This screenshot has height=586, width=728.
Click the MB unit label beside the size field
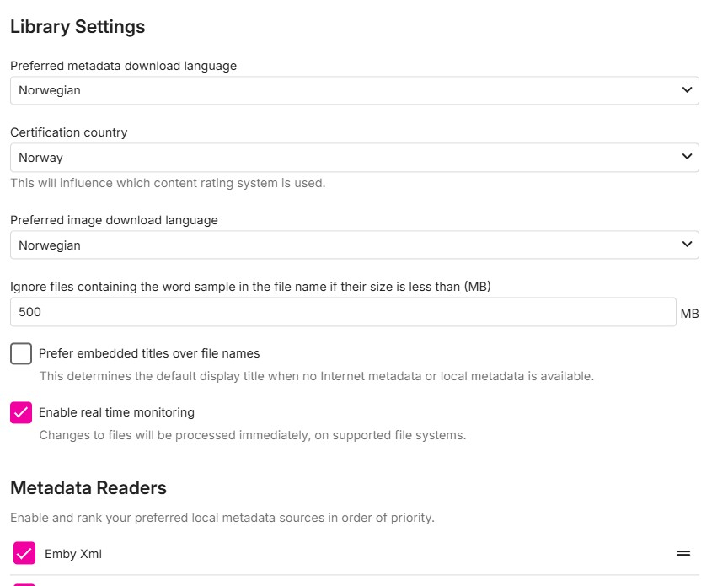click(x=689, y=314)
